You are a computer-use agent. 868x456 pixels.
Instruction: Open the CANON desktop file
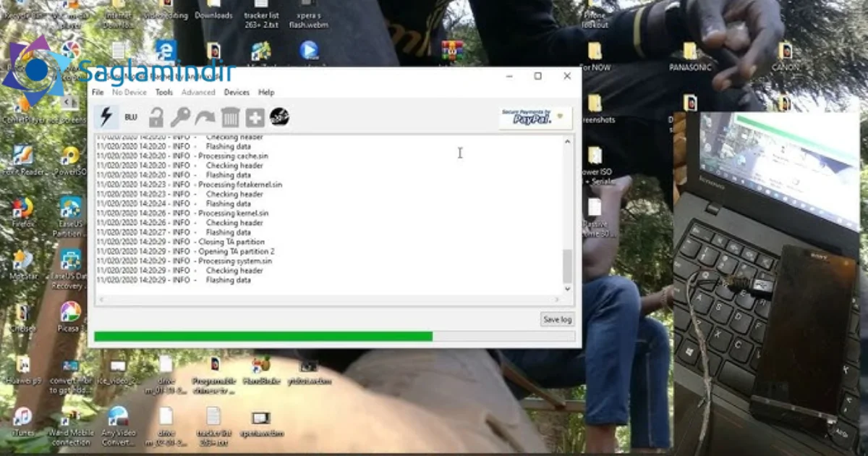click(x=785, y=56)
